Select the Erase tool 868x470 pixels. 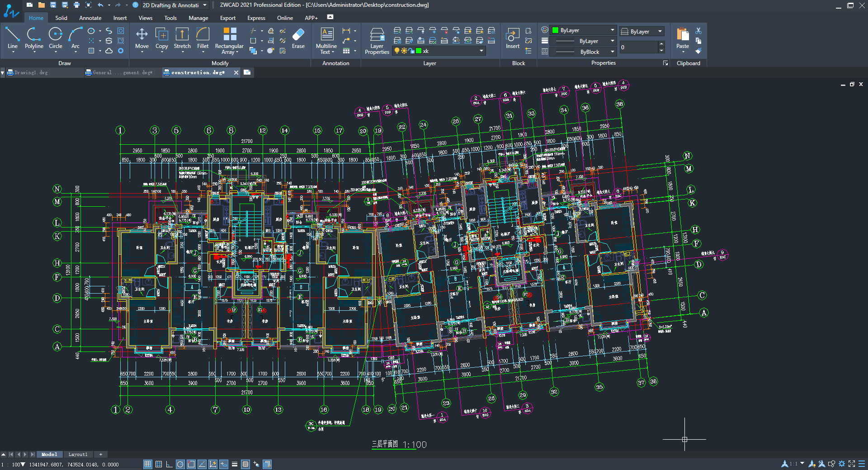click(x=298, y=40)
